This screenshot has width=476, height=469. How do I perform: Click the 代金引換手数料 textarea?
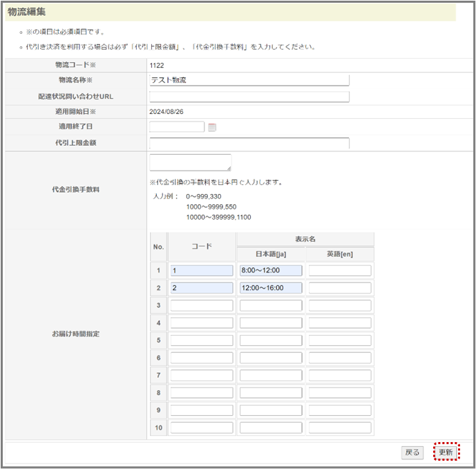tap(190, 162)
